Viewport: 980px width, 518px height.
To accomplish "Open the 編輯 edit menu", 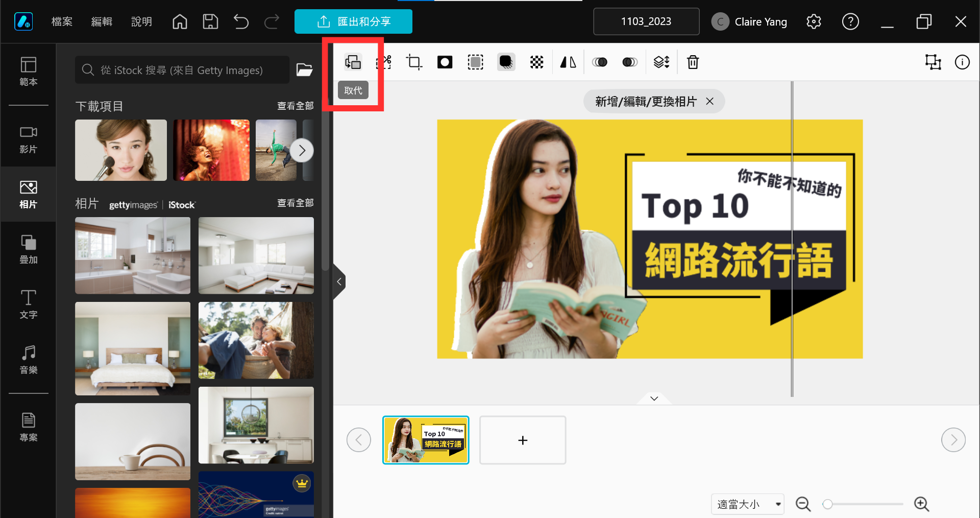I will (102, 21).
